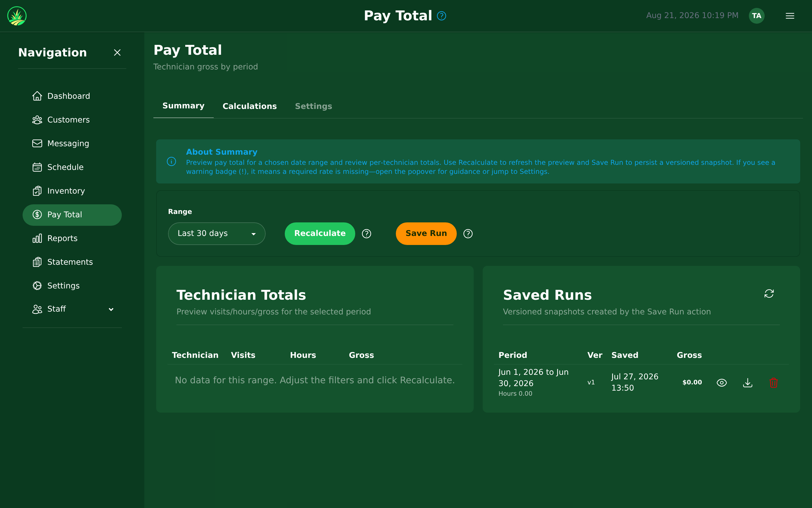Click the 'Jul 27, 2026 13:50' saved cell
812x508 pixels.
pyautogui.click(x=635, y=382)
